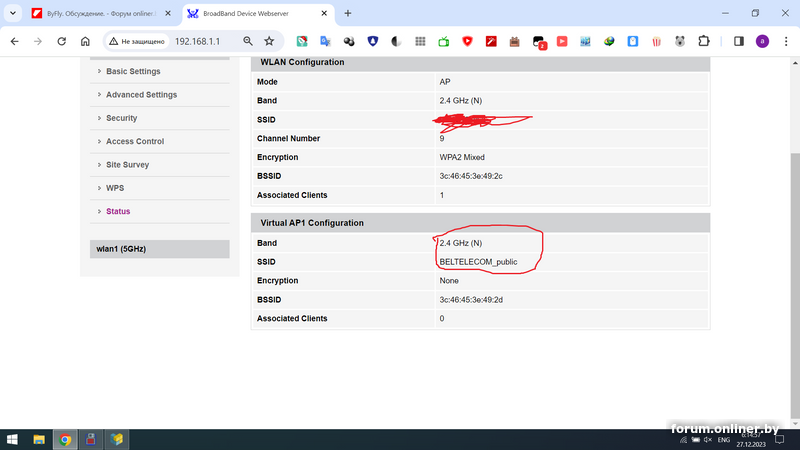Reload the router page
This screenshot has width=800, height=450.
click(62, 41)
